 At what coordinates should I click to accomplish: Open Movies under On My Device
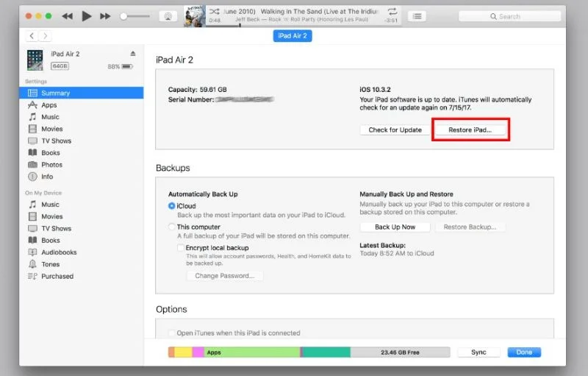tap(82, 216)
